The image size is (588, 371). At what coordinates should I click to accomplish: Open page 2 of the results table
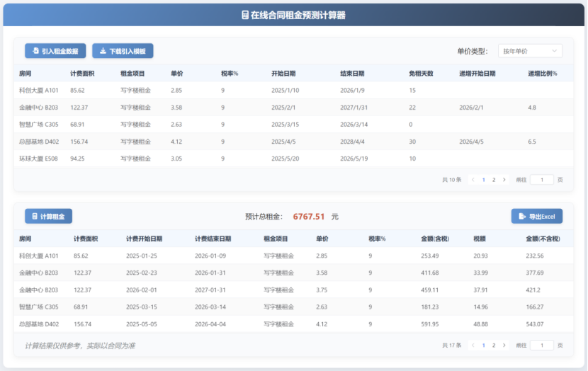[494, 346]
